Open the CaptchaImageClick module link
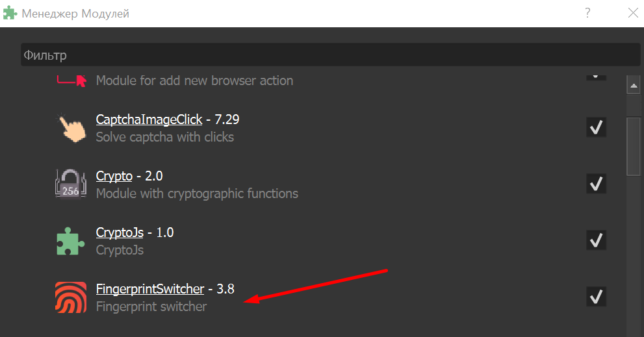 tap(148, 119)
